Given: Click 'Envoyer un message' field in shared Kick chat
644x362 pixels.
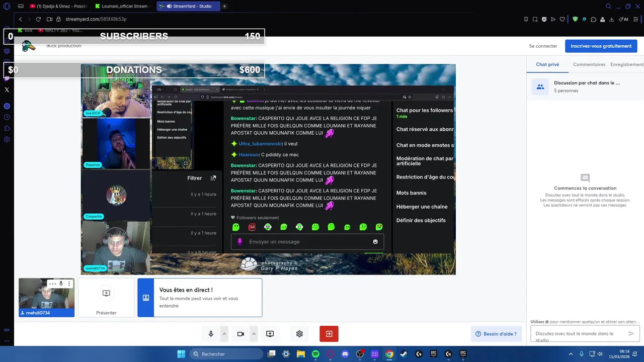Looking at the screenshot, I should tap(307, 242).
